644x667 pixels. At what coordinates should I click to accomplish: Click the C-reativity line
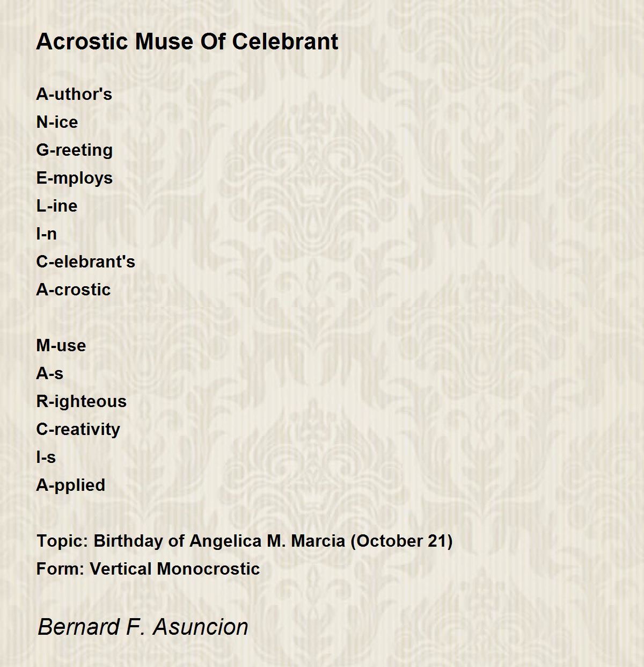point(78,429)
